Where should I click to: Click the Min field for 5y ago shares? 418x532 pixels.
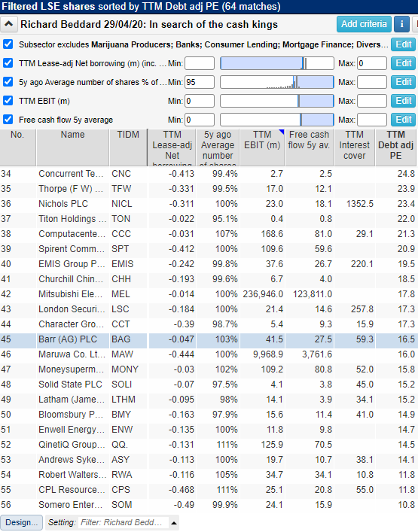(x=200, y=82)
